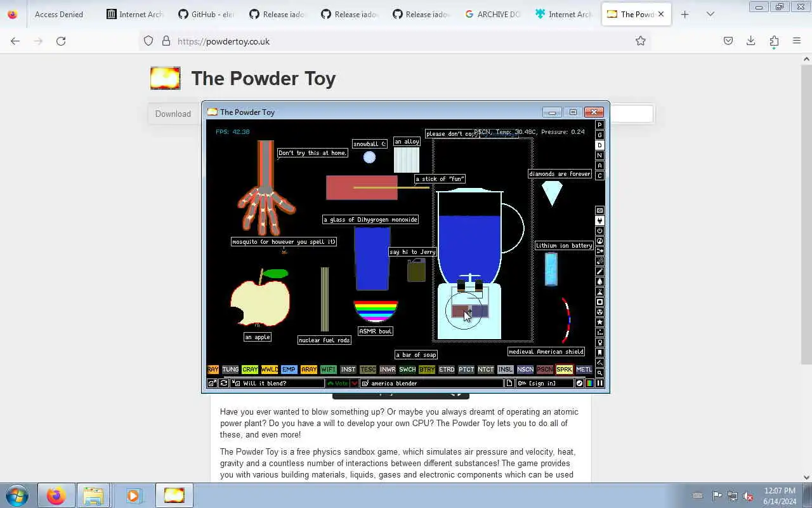Open the Sensors category icon
Viewport: 812px width, 508px height.
pyautogui.click(x=599, y=241)
